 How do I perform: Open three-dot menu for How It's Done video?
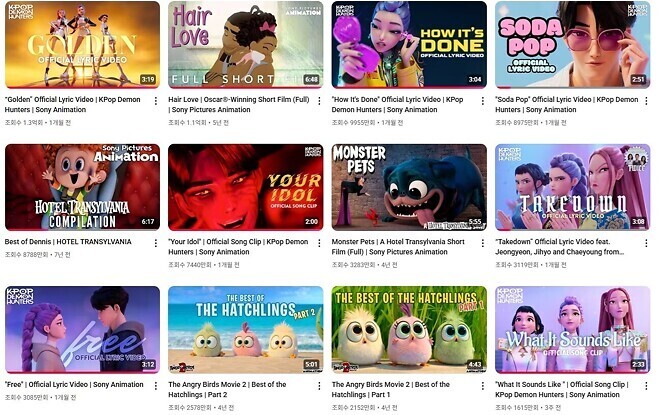tap(482, 101)
